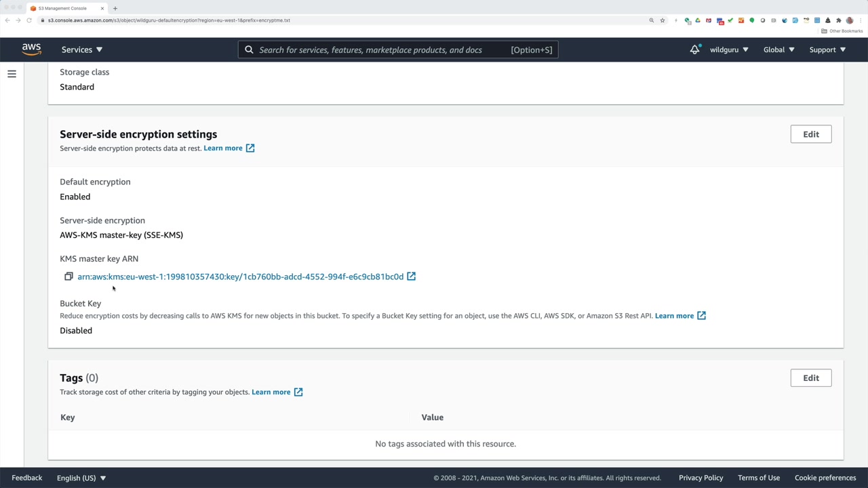Click the browser forward arrow
Screen dimensions: 868x488
[x=18, y=20]
